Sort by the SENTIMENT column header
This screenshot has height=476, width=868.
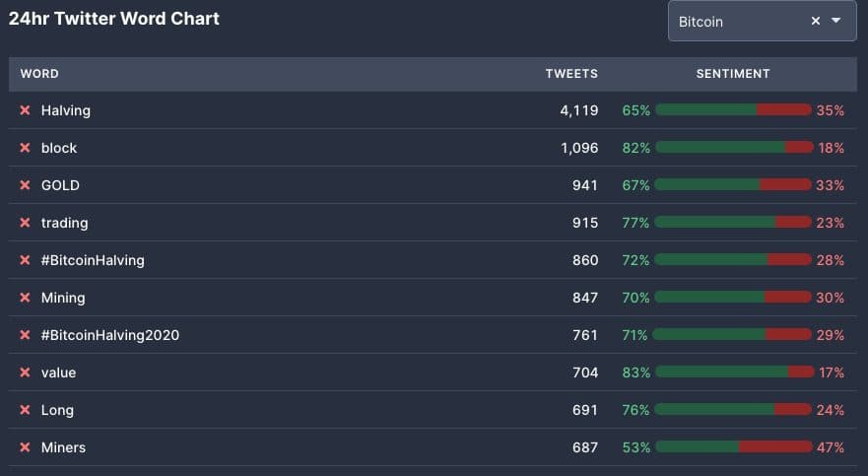point(733,74)
